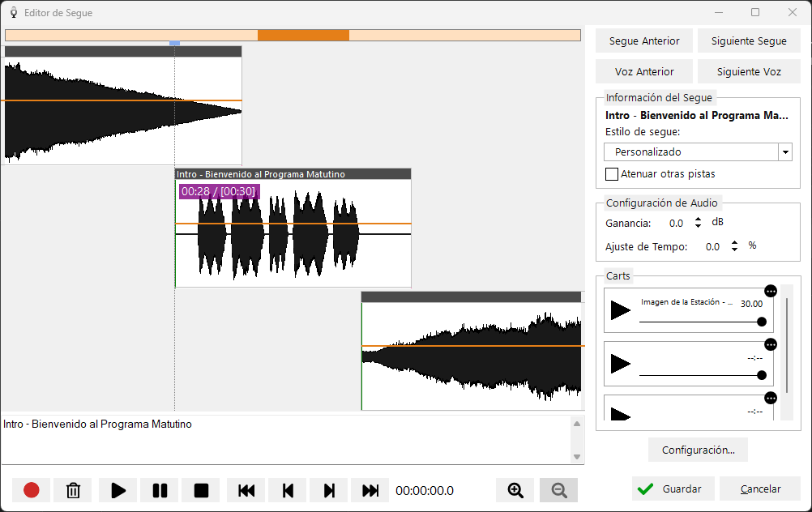
Task: Click the 00:28 / [00:30] time label
Action: [x=219, y=191]
